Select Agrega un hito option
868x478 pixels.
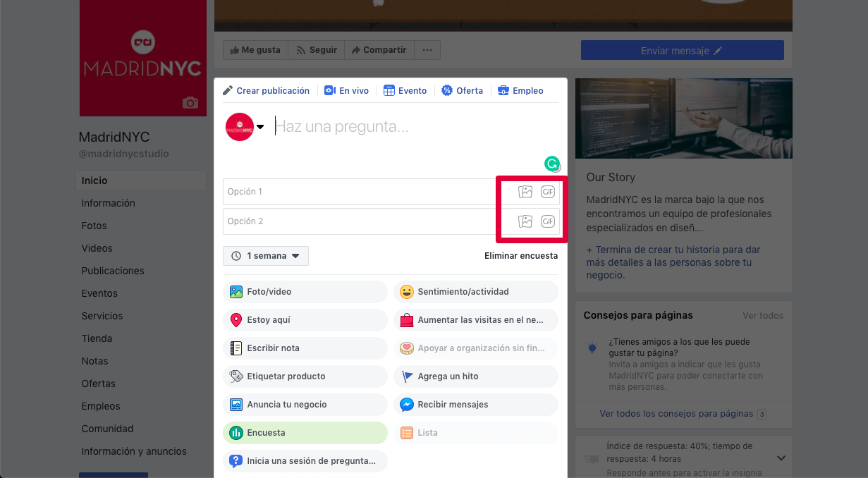coord(476,376)
